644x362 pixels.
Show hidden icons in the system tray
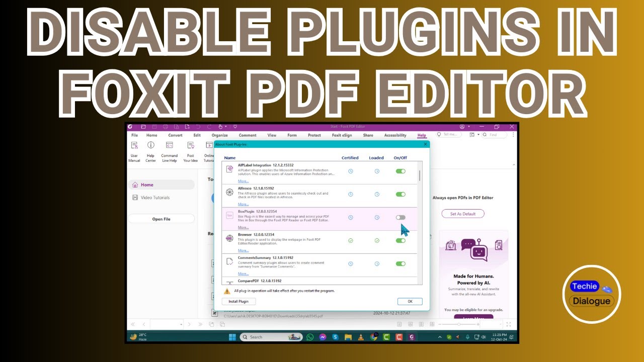[x=440, y=337]
